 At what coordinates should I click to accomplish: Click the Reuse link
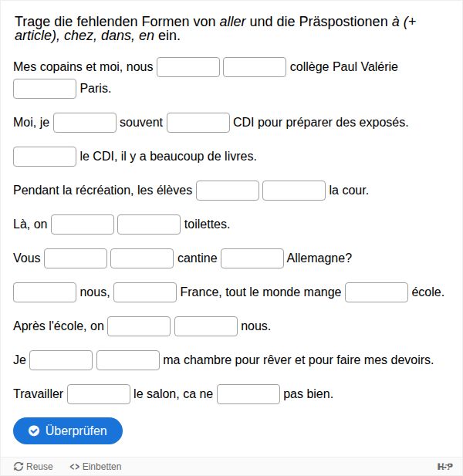pyautogui.click(x=33, y=466)
